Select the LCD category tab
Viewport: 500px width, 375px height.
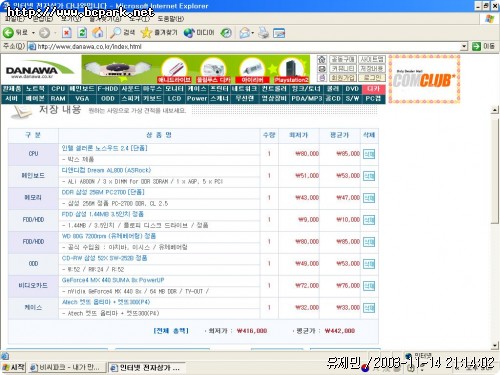point(174,98)
